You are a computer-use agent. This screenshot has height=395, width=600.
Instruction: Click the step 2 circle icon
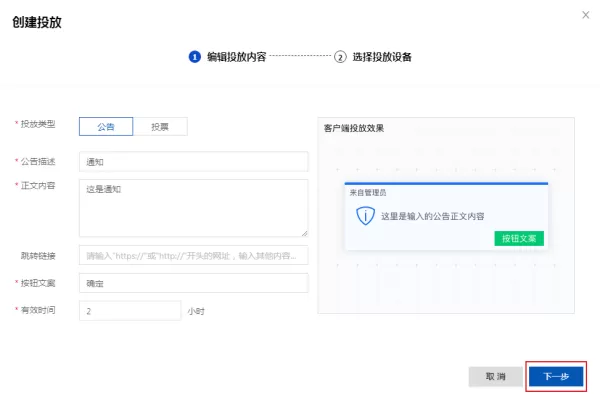(x=340, y=57)
